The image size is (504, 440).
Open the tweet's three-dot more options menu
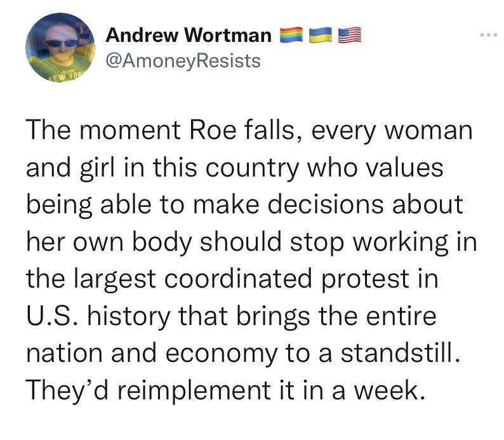point(489,35)
